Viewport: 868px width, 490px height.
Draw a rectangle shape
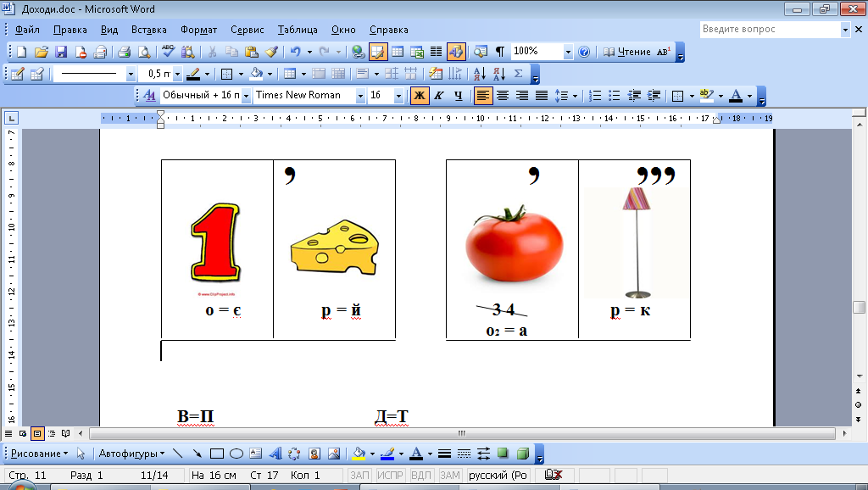pos(216,454)
